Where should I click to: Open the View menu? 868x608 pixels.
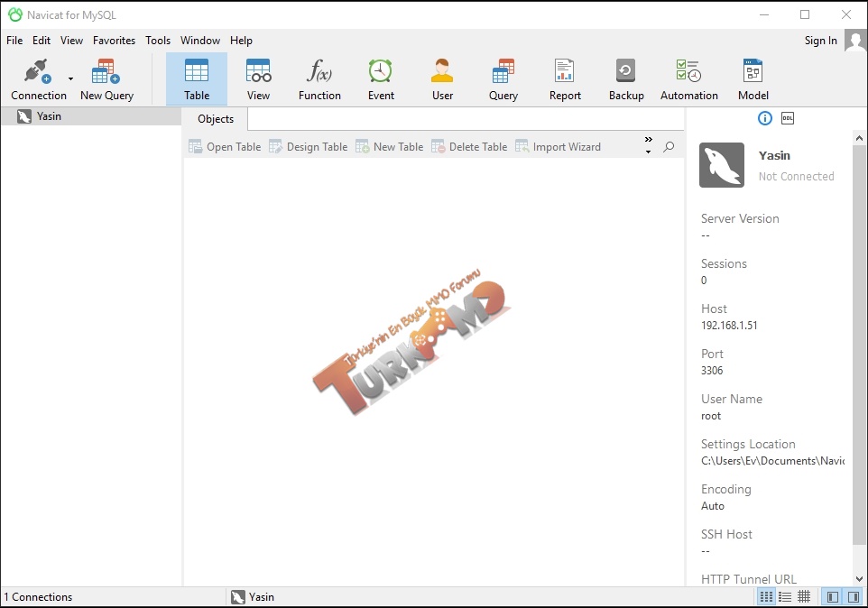[71, 41]
